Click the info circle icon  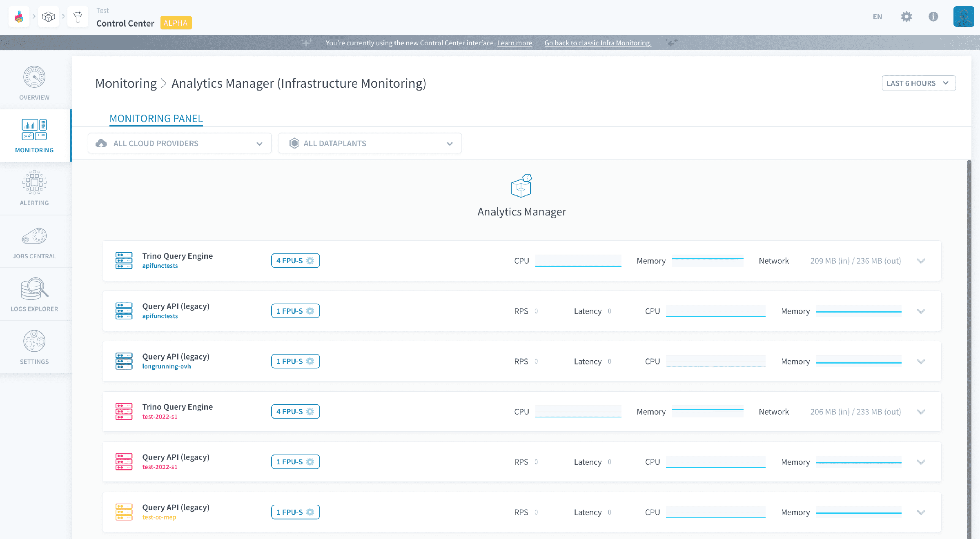pyautogui.click(x=933, y=17)
